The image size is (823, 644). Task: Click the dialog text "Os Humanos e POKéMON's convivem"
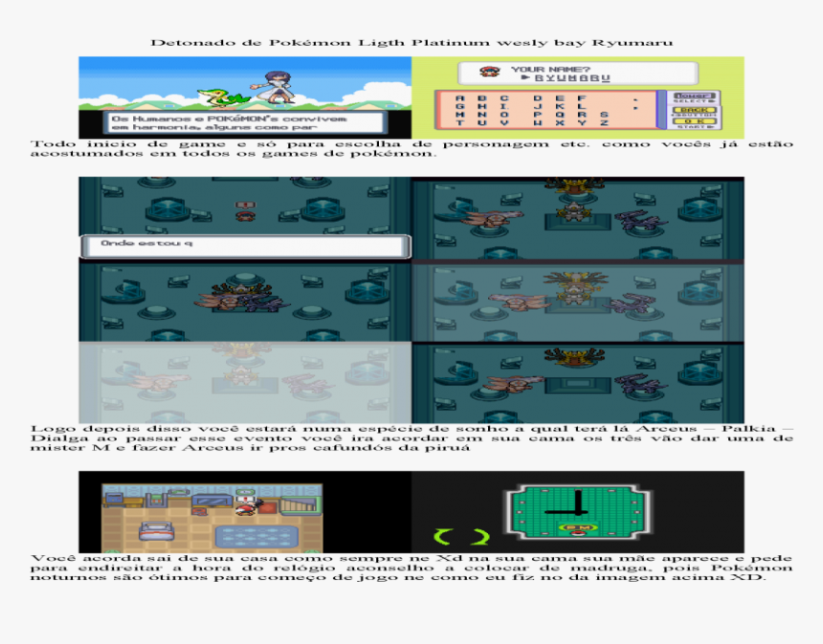(x=229, y=120)
